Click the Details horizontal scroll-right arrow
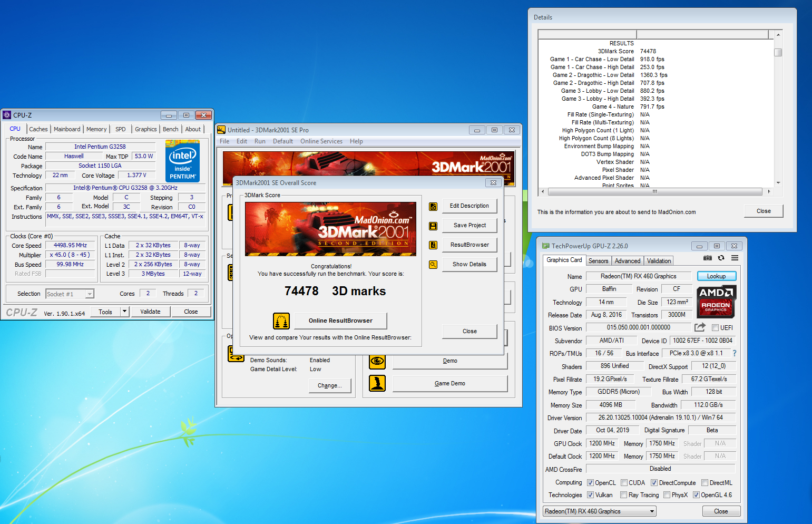This screenshot has width=812, height=524. point(769,191)
